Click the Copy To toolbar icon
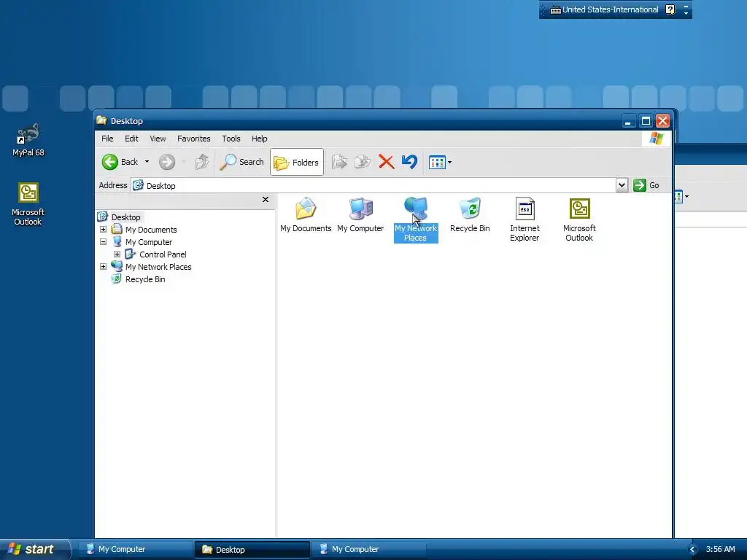Viewport: 747px width, 560px height. click(363, 162)
